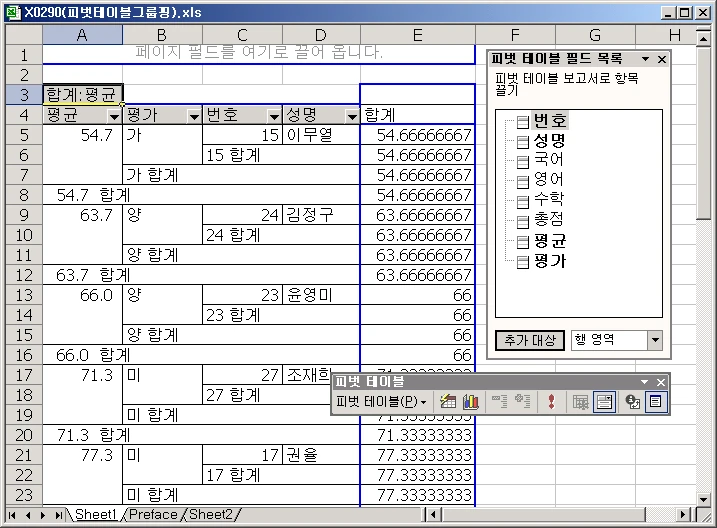717x528 pixels.
Task: Select row 12 header
Action: click(24, 275)
